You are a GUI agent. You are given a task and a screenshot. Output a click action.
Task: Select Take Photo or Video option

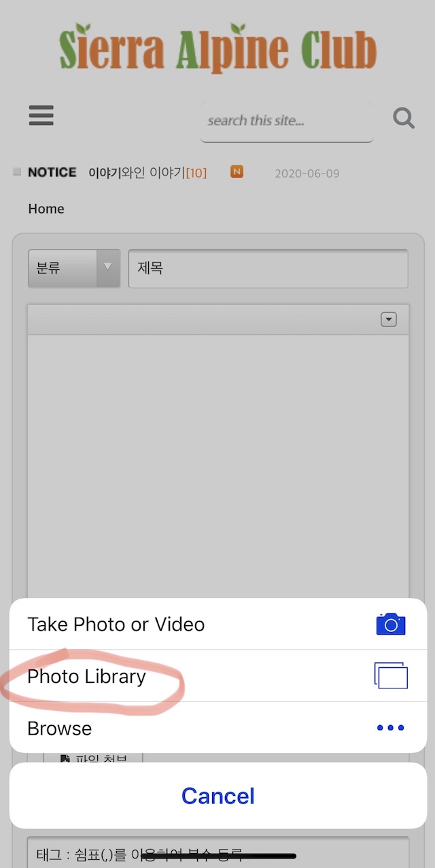click(x=218, y=624)
